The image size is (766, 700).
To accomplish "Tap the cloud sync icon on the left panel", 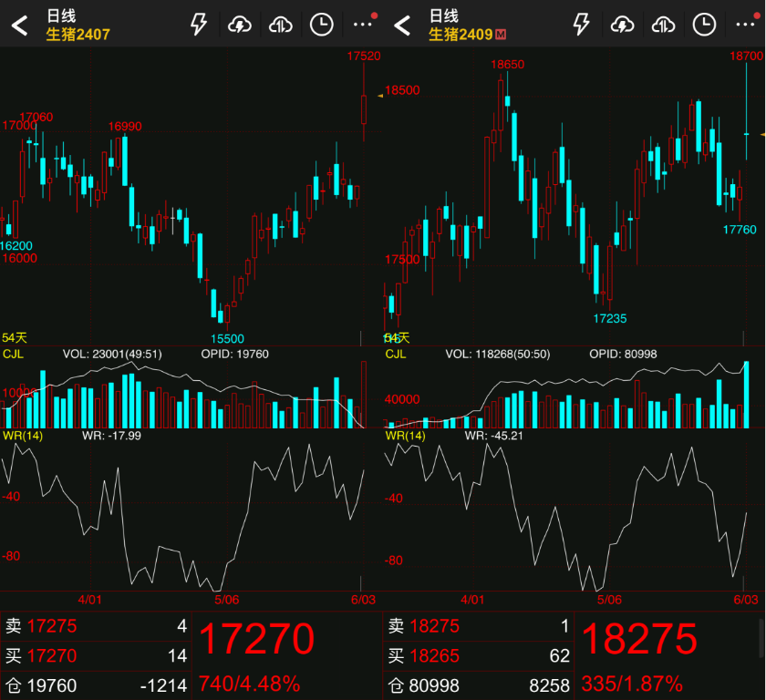I will (x=280, y=25).
